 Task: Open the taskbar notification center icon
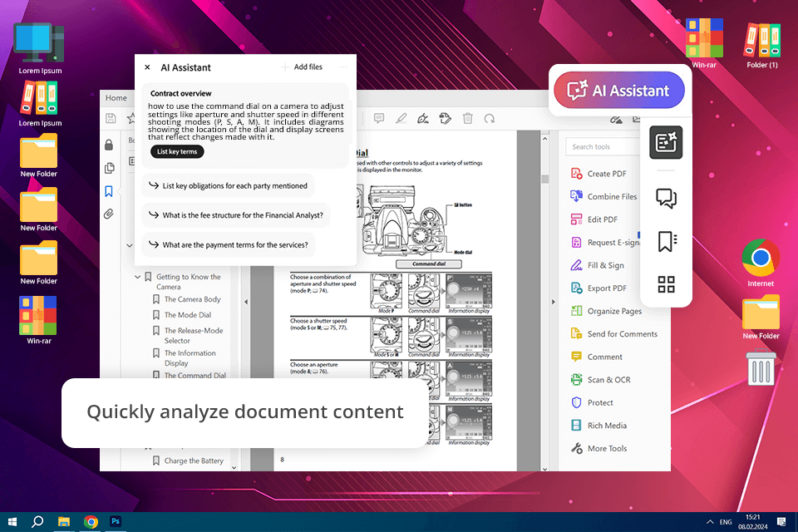point(781,522)
